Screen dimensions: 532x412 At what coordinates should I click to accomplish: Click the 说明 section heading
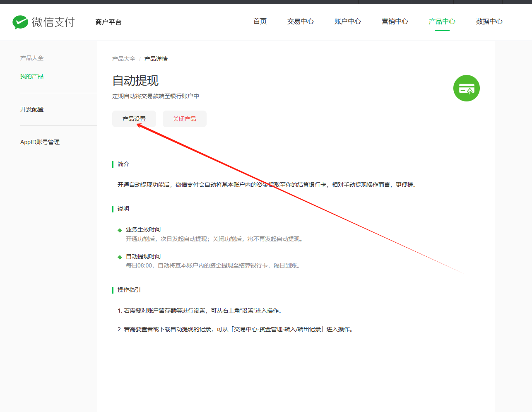click(x=123, y=209)
